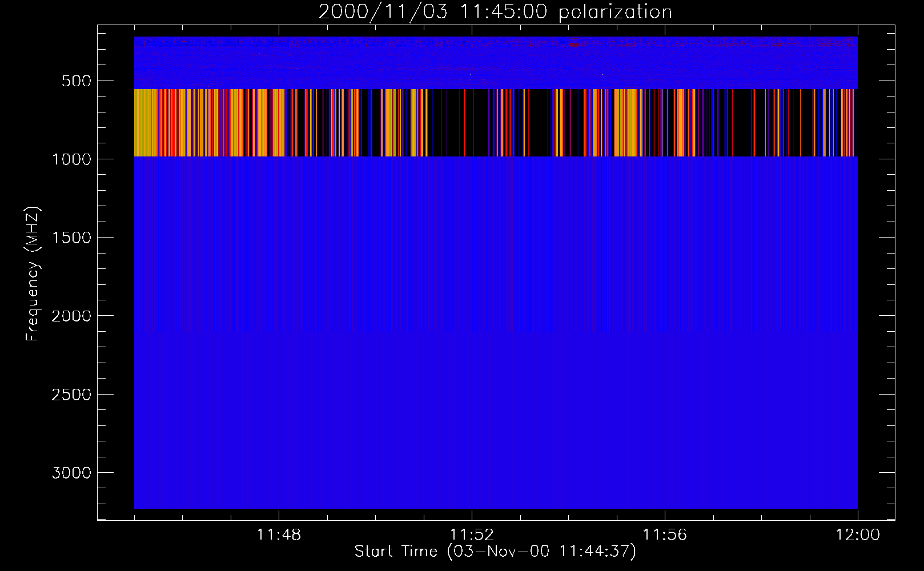This screenshot has width=924, height=571.
Task: Click the 1500 frequency tick label
Action: pos(71,238)
